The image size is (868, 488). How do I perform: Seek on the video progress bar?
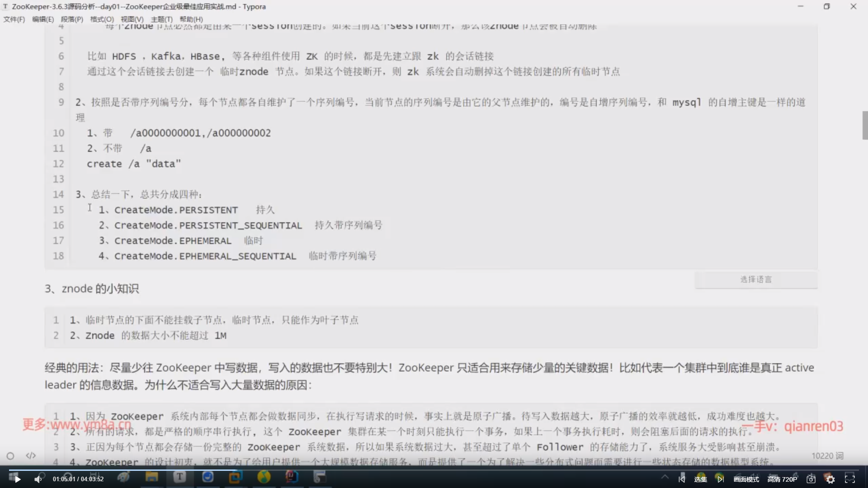[434, 469]
